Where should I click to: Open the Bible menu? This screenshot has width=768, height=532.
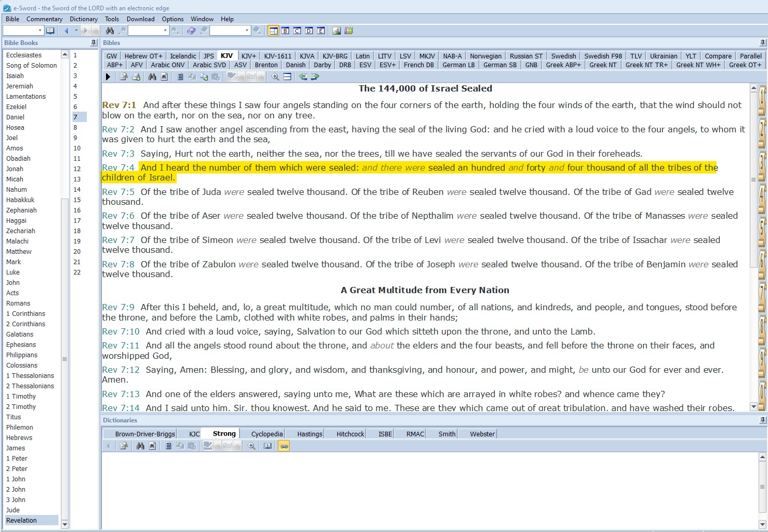click(12, 19)
